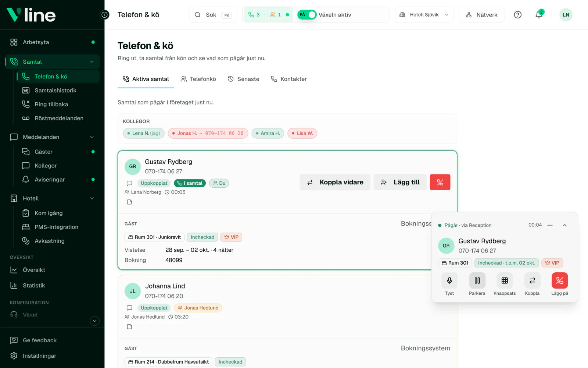Expand the Hotell Sjövik dropdown
588x368 pixels.
pos(424,15)
